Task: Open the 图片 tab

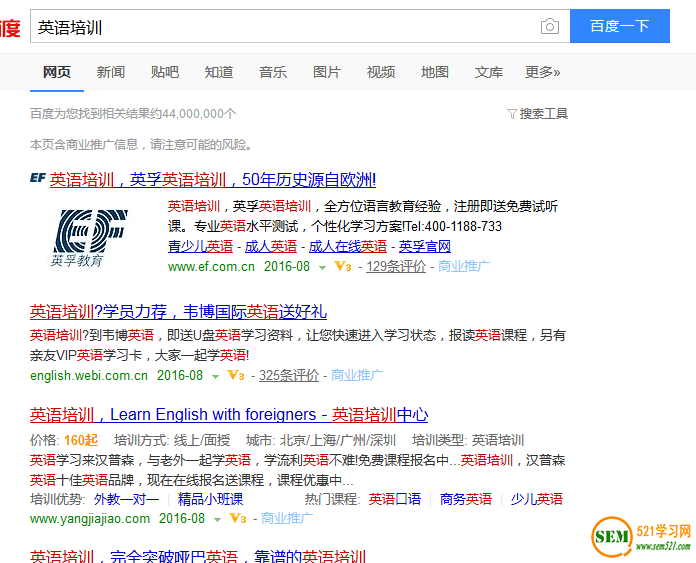Action: click(x=327, y=72)
